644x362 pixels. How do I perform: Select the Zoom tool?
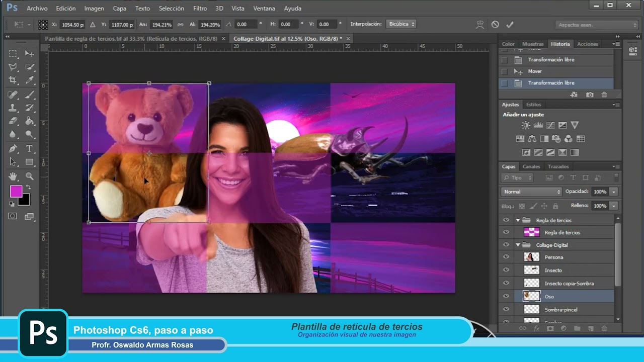pos(30,176)
